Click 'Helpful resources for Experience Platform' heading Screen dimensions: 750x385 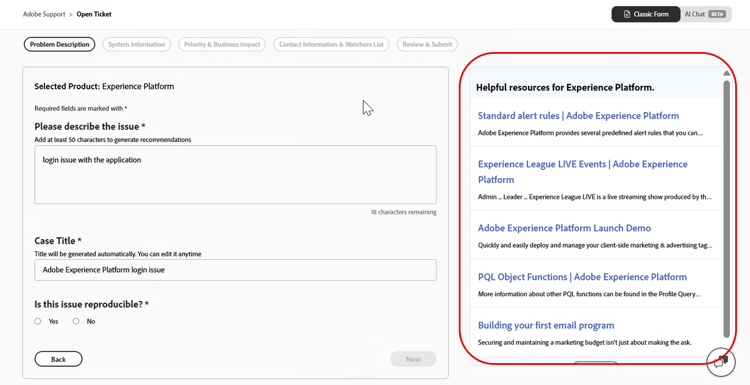[565, 88]
